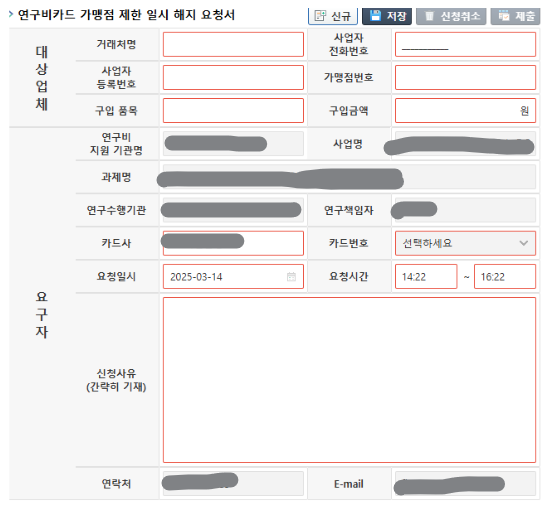Click the 연구수행기관 field
Screen dimensions: 545x510
(x=233, y=210)
